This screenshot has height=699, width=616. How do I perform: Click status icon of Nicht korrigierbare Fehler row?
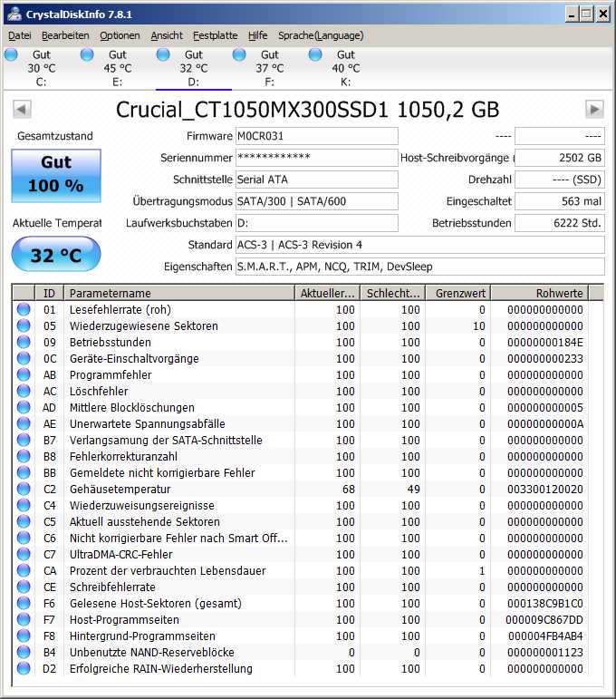(x=24, y=538)
